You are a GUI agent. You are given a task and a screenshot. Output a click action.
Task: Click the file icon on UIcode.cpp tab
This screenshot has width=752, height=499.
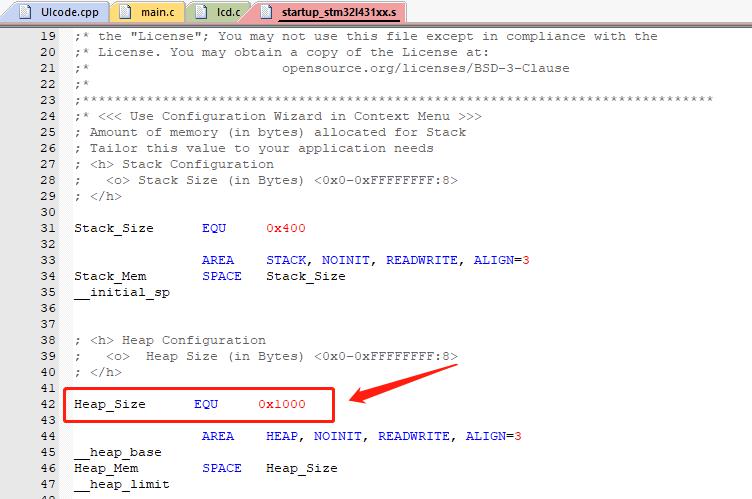click(x=25, y=12)
